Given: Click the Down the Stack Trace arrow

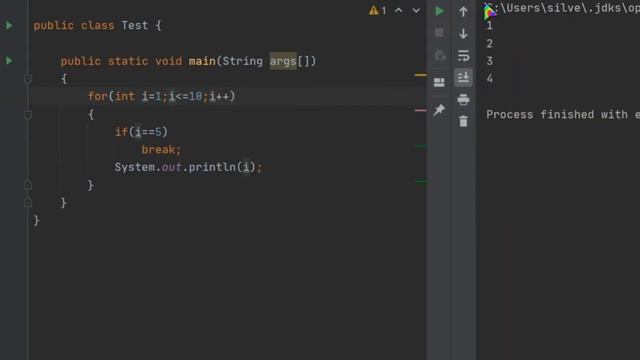Looking at the screenshot, I should 463,33.
